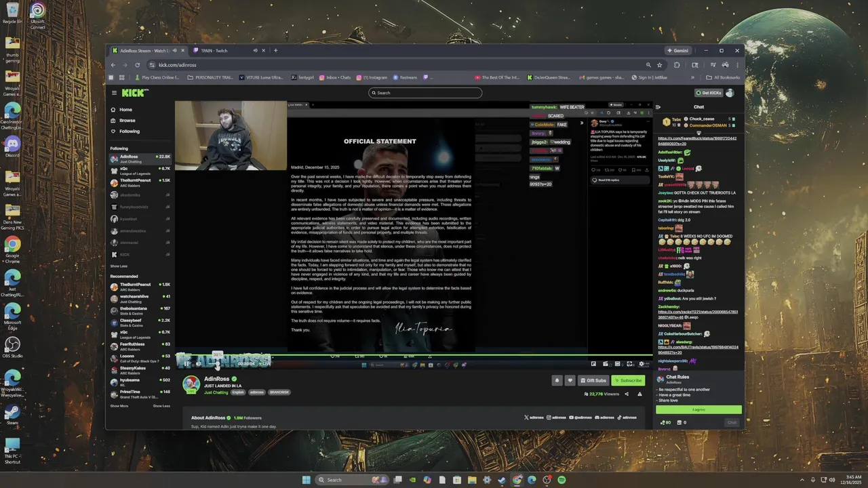Open theboisantana recommended channel

click(x=140, y=310)
